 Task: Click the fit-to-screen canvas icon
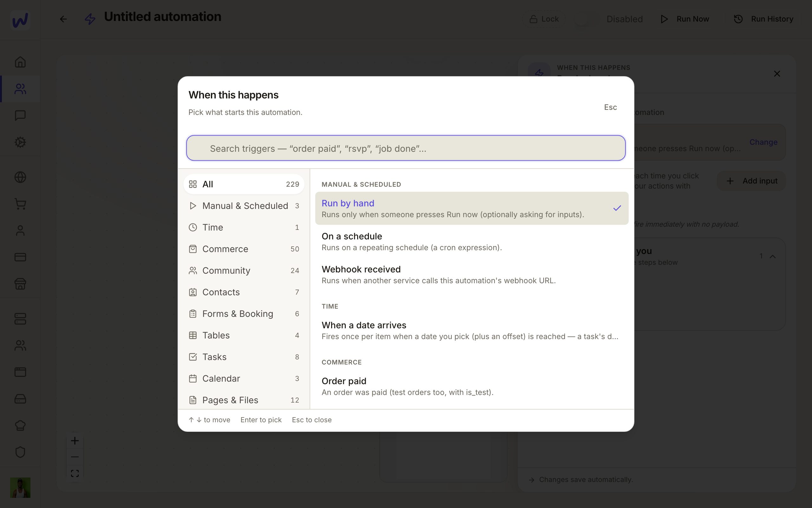coord(75,473)
